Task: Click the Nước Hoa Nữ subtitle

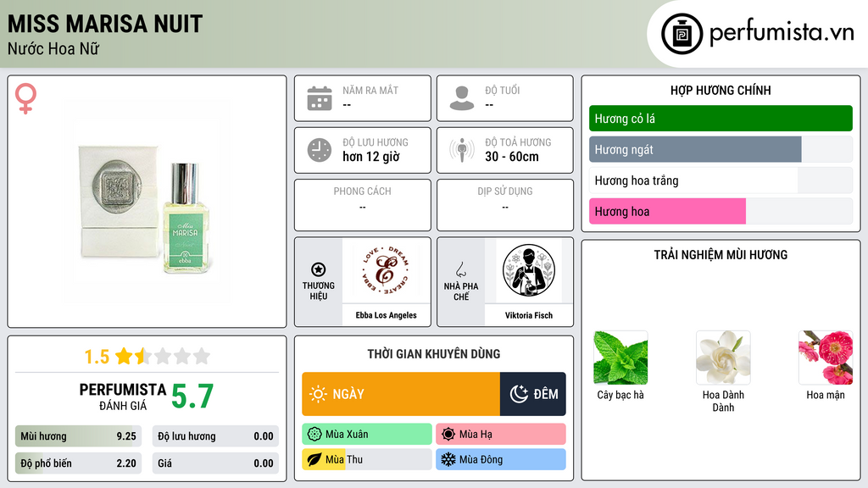Action: click(x=53, y=48)
